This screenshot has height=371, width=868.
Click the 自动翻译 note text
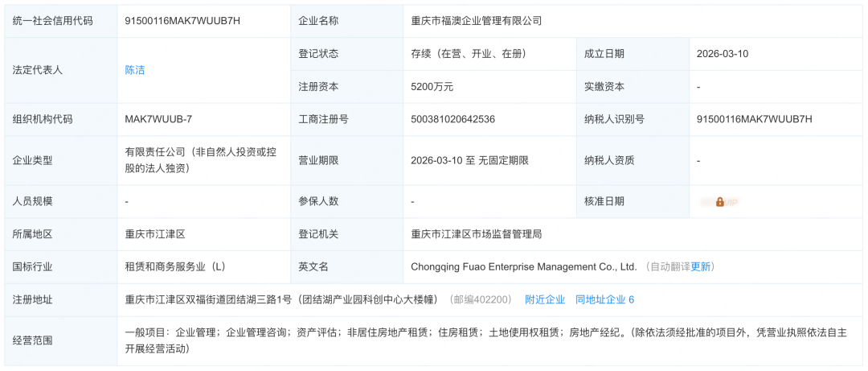(669, 266)
